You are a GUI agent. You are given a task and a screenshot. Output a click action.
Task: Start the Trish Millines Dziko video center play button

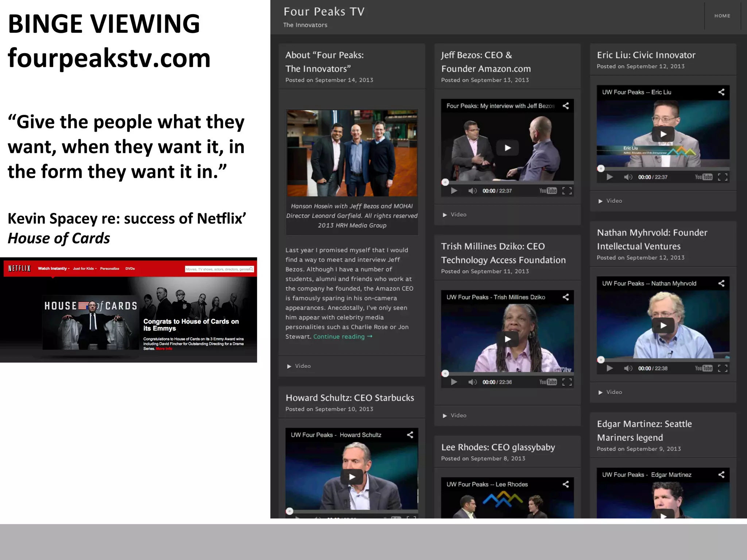(x=507, y=339)
